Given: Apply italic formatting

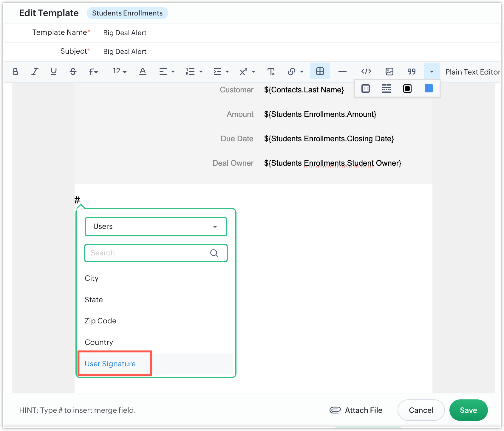Looking at the screenshot, I should point(35,72).
